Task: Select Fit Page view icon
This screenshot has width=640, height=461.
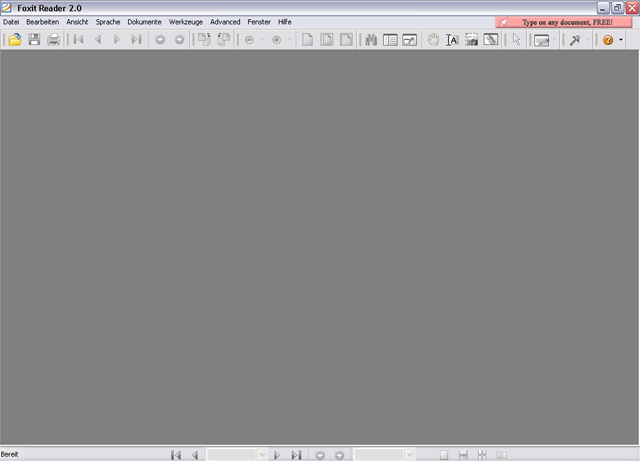Action: 327,40
